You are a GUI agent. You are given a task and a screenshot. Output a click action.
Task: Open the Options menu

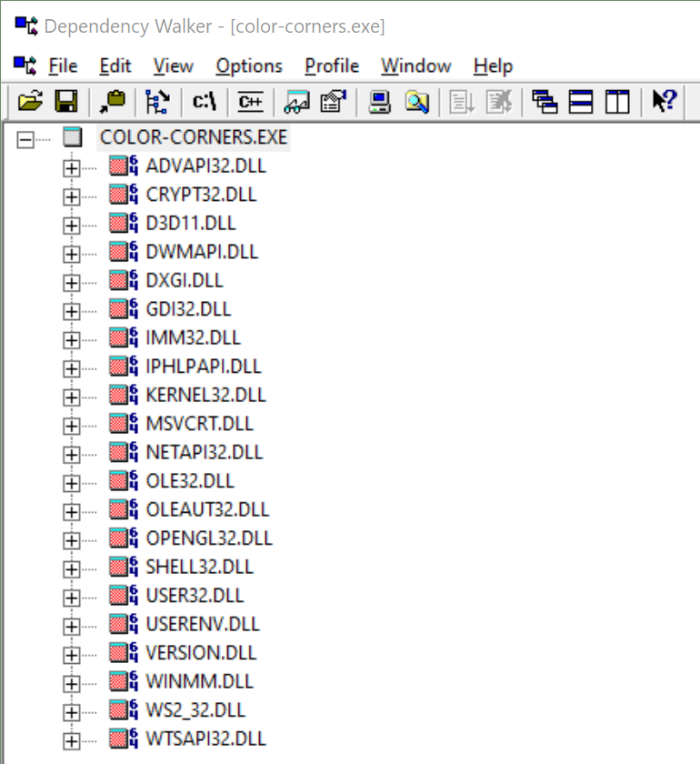point(249,65)
